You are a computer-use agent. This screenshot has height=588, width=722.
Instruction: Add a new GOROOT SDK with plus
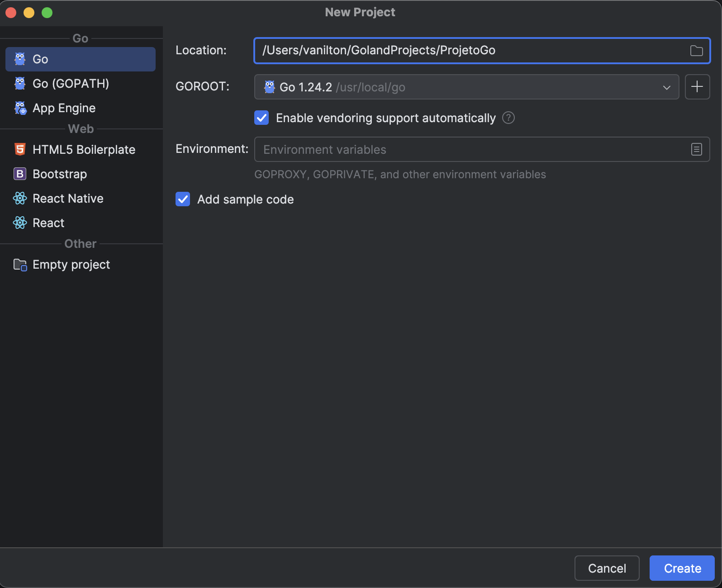point(698,87)
